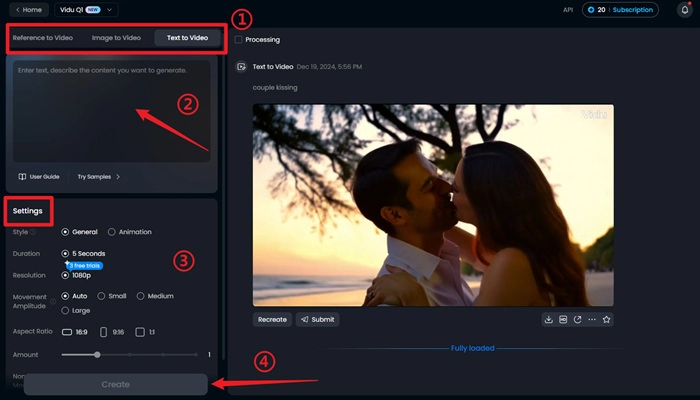Go back Home
The image size is (700, 400).
(29, 10)
